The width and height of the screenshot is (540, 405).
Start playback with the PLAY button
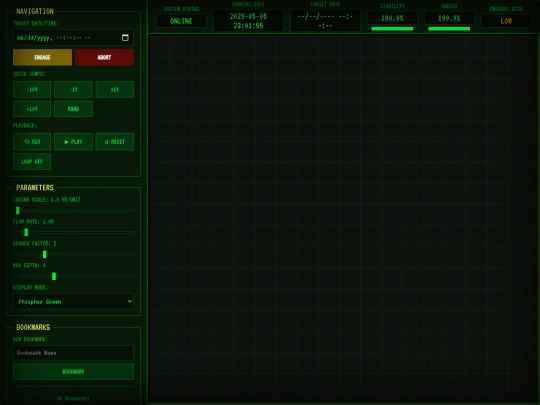[x=73, y=142]
